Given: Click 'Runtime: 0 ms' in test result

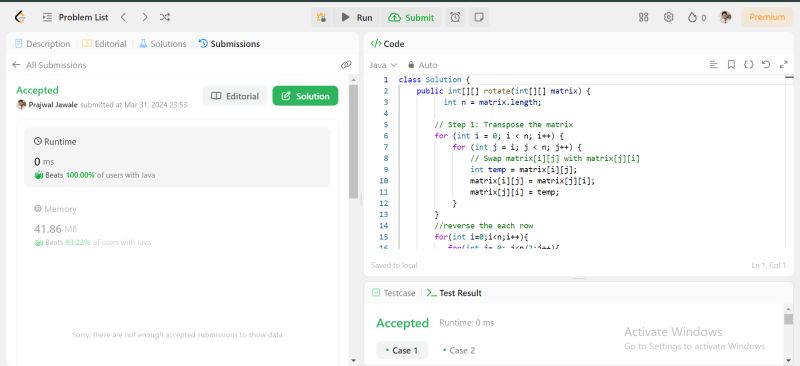Looking at the screenshot, I should pos(466,323).
